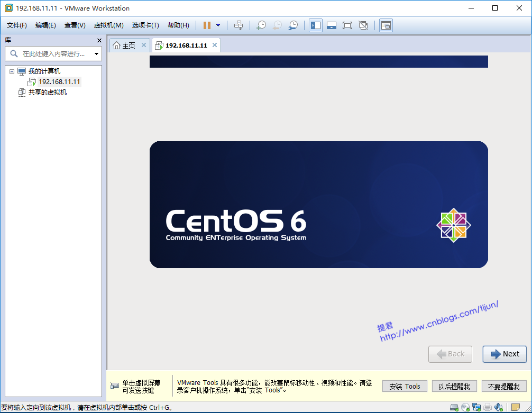532x413 pixels.
Task: Click the magnifier icon in library search
Action: point(14,53)
